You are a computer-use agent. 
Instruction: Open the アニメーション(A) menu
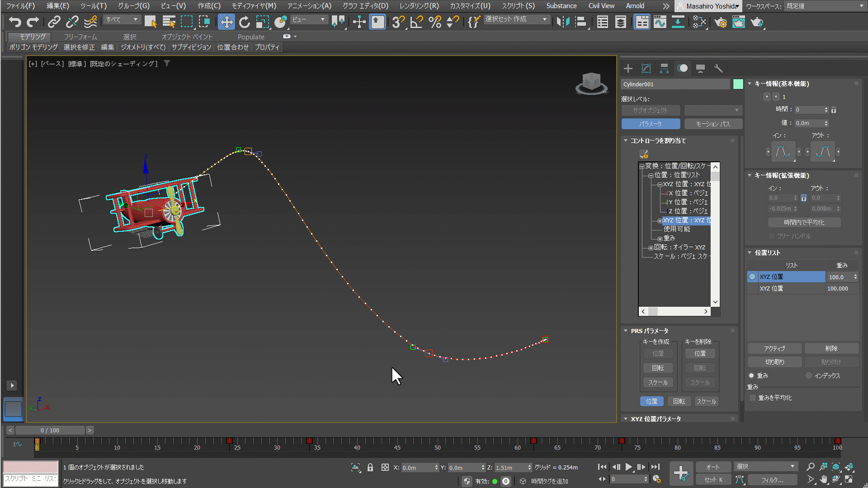click(309, 6)
